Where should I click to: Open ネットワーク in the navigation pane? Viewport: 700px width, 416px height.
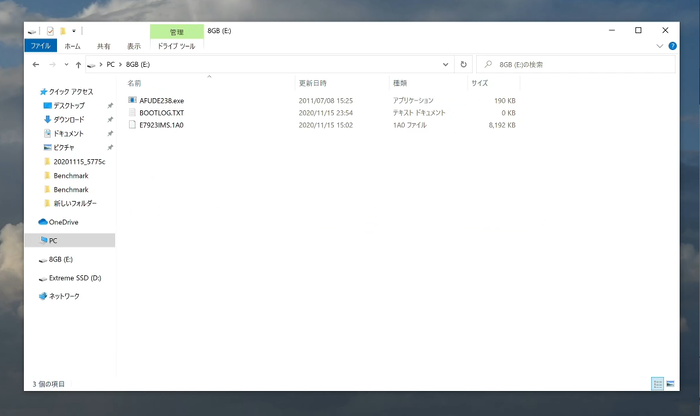[x=64, y=296]
